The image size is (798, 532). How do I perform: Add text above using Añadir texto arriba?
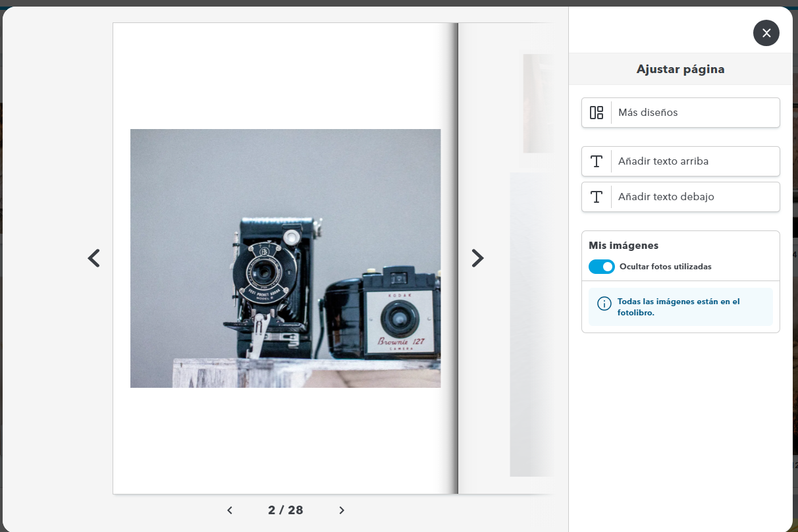[681, 161]
